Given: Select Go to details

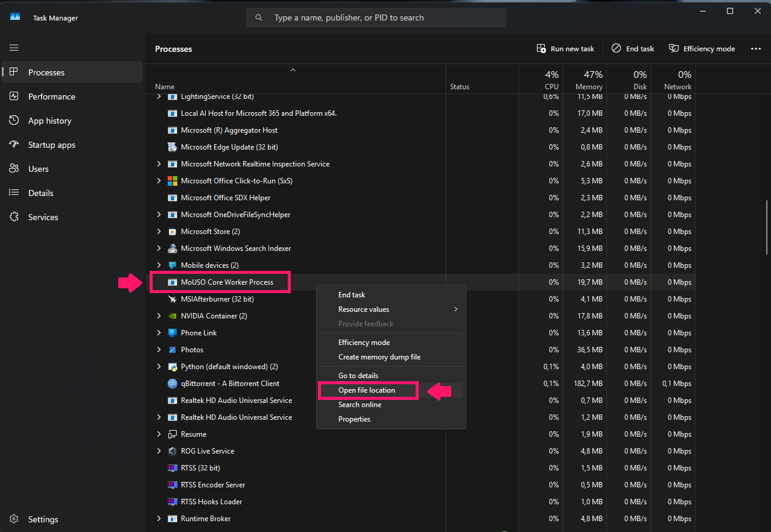Looking at the screenshot, I should tap(391, 376).
